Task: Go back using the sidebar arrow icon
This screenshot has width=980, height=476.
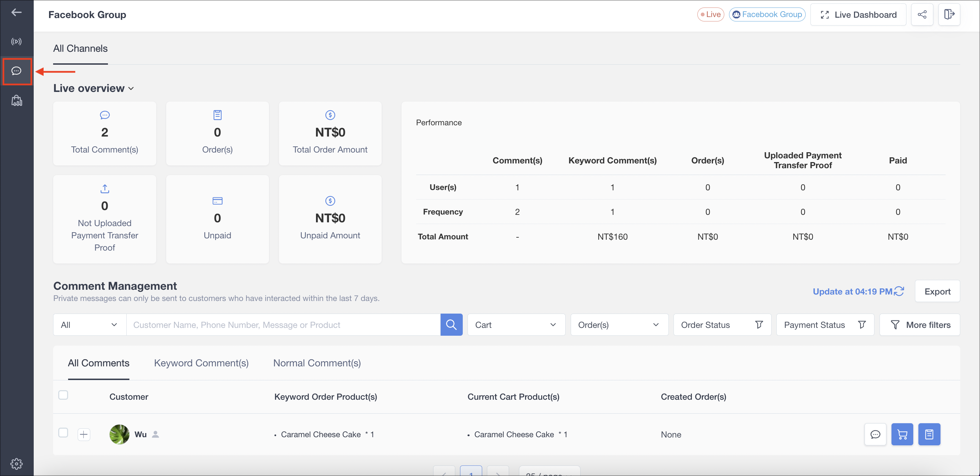Action: pyautogui.click(x=16, y=13)
